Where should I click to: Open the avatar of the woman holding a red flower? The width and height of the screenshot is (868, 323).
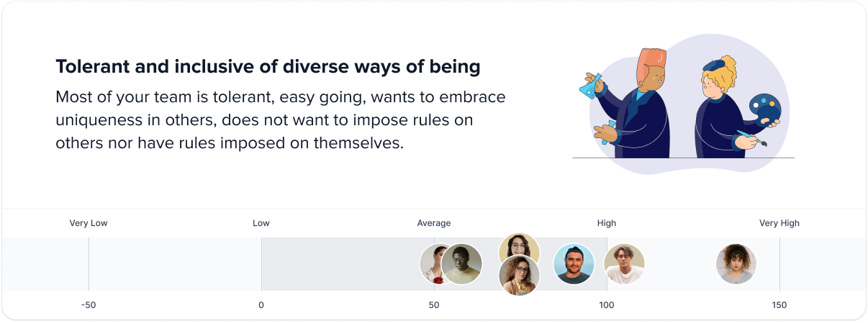click(430, 263)
